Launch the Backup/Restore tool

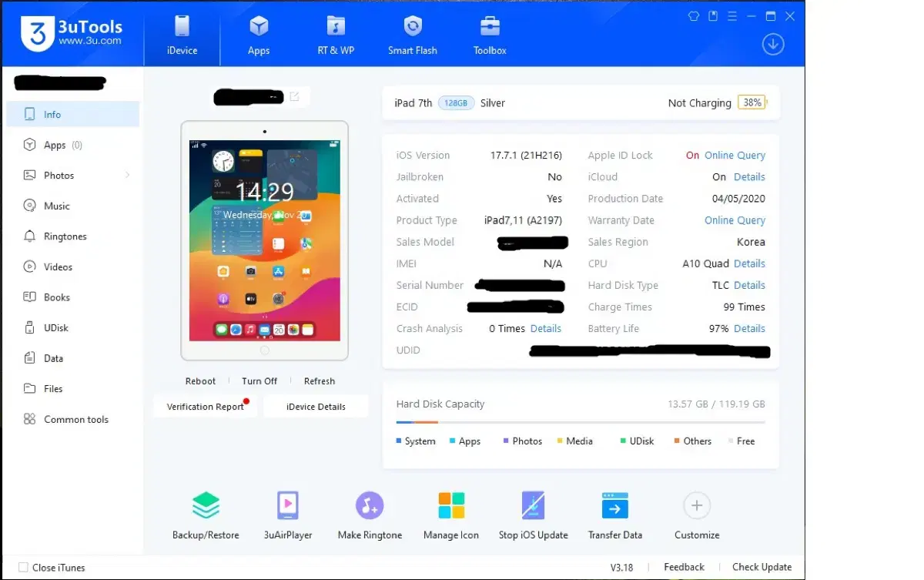pyautogui.click(x=206, y=515)
